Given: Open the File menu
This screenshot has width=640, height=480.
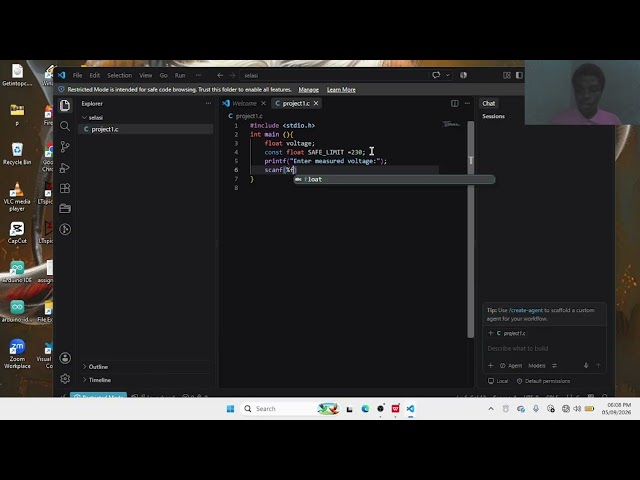Looking at the screenshot, I should click(77, 75).
